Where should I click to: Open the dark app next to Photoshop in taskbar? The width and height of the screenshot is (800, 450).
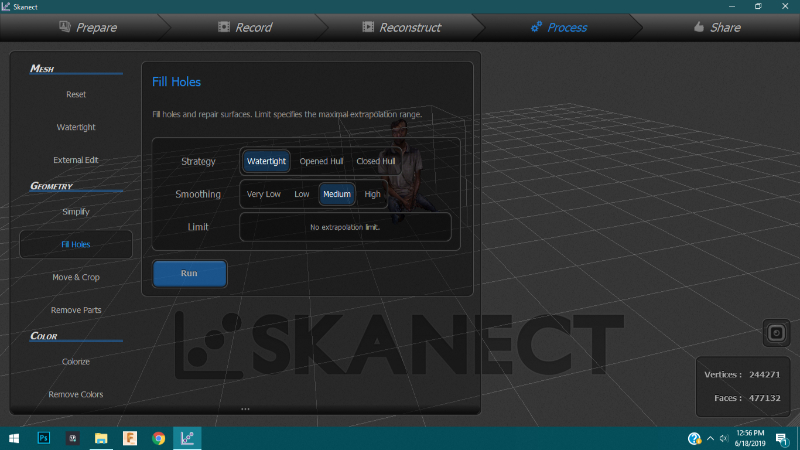pos(72,438)
